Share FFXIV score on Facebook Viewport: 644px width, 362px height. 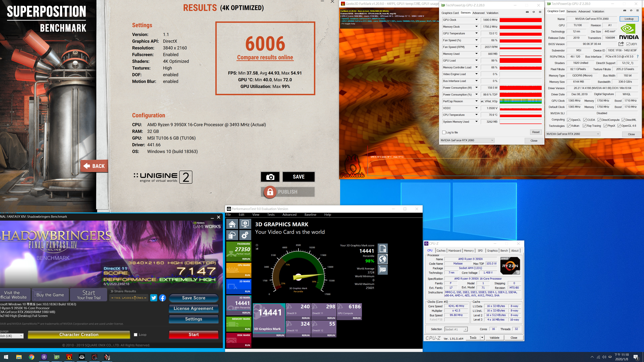point(163,298)
